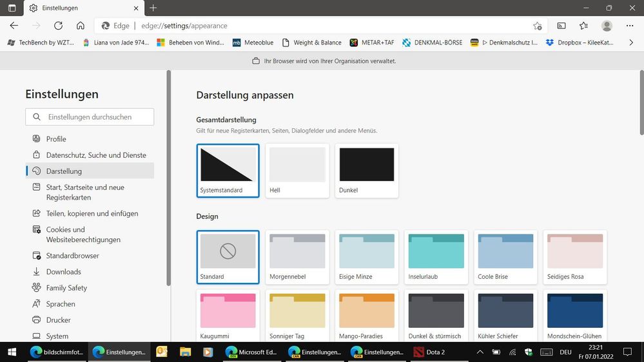Image resolution: width=644 pixels, height=362 pixels.
Task: Open Beheben von Wind... bookmark
Action: point(191,43)
